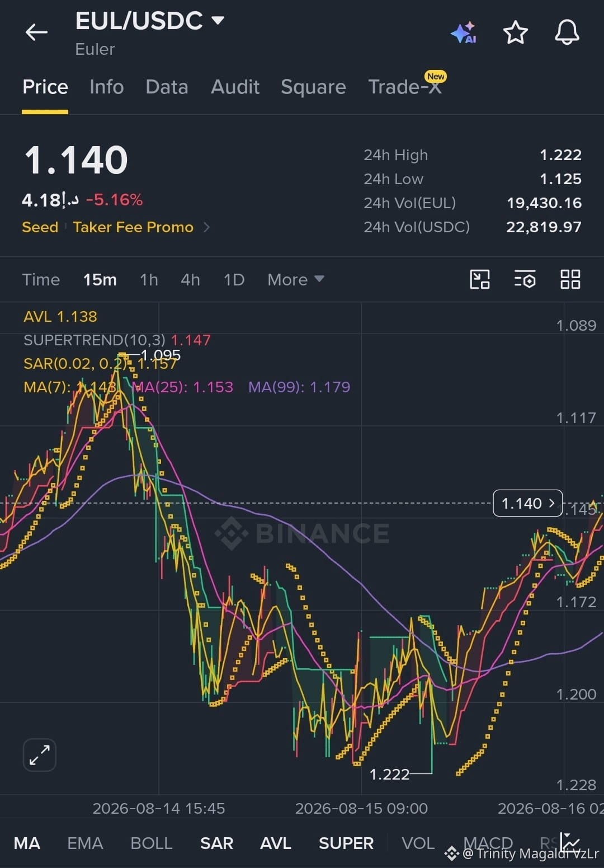Tap the AVL 1.138 legend
This screenshot has width=604, height=868.
coord(60,317)
